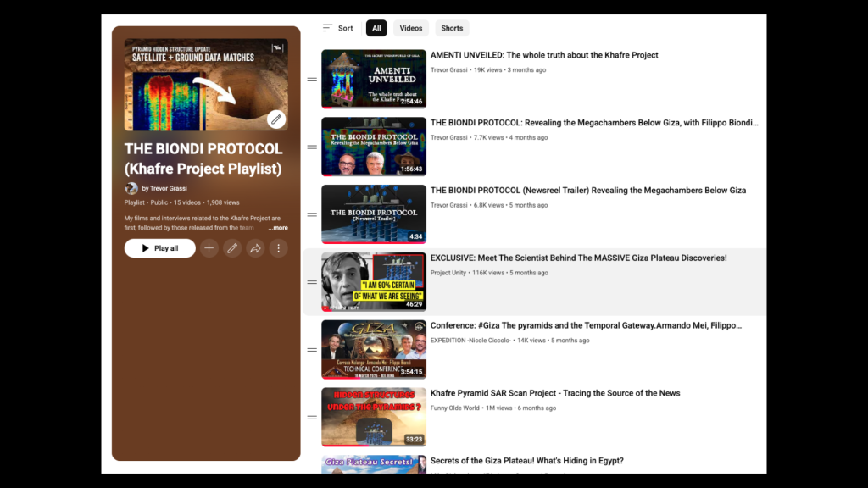Click drag handle beside the Project Unity video
Image resolution: width=868 pixels, height=488 pixels.
[x=312, y=282]
